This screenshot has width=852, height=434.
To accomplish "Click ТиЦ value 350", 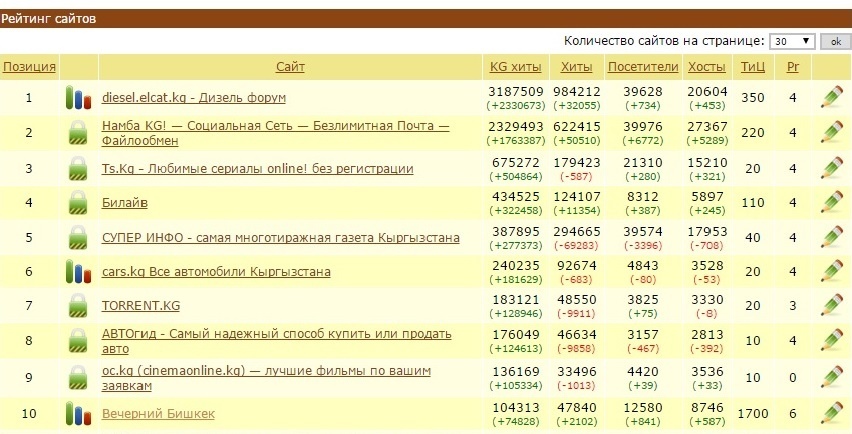I will pos(753,98).
